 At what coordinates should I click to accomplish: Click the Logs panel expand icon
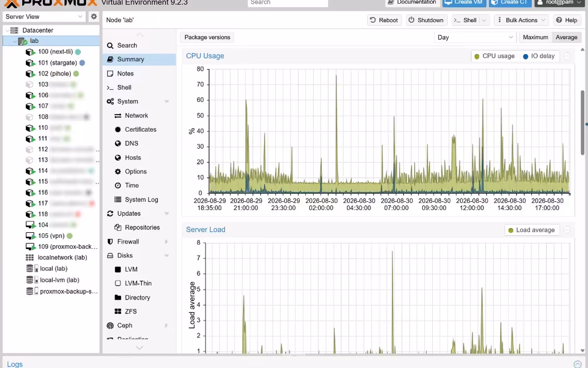point(578,364)
